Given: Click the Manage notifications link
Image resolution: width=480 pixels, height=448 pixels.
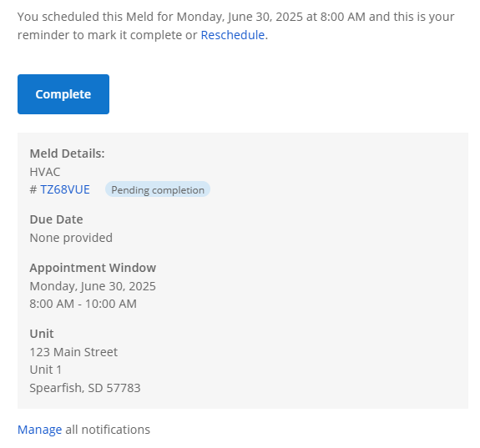Looking at the screenshot, I should point(39,430).
